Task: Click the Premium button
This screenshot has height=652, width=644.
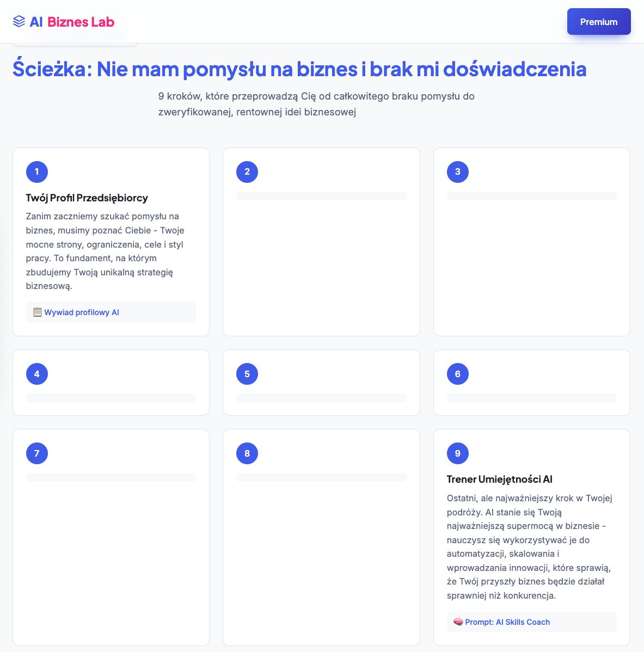Action: pos(599,22)
